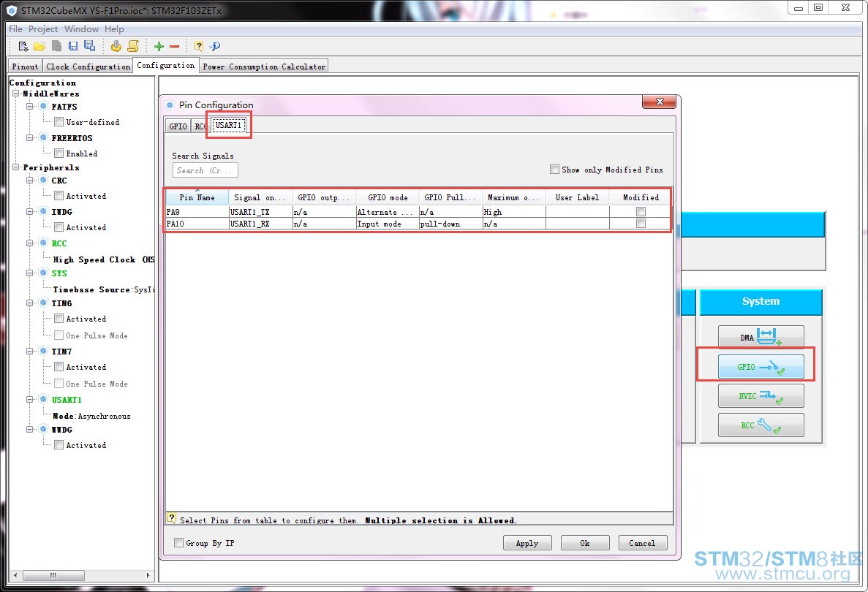Screen dimensions: 868x592
Task: Open RCC settings in System panel
Action: [761, 425]
